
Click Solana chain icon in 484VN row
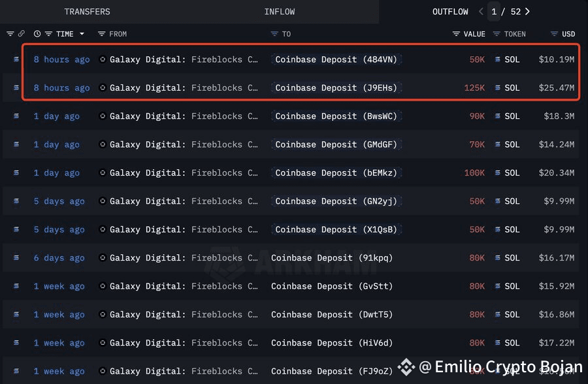click(x=16, y=59)
